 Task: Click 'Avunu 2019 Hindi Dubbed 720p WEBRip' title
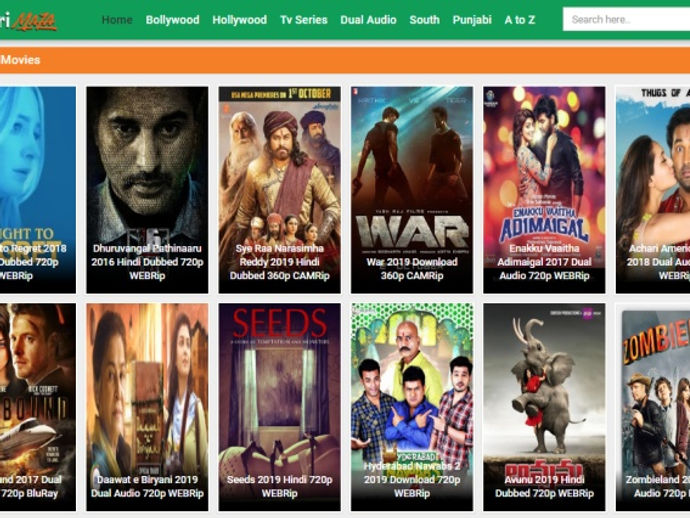click(x=544, y=486)
